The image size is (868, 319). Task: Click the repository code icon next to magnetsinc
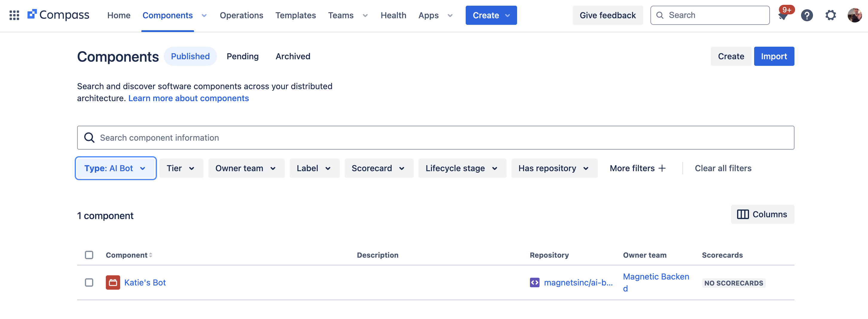click(534, 282)
